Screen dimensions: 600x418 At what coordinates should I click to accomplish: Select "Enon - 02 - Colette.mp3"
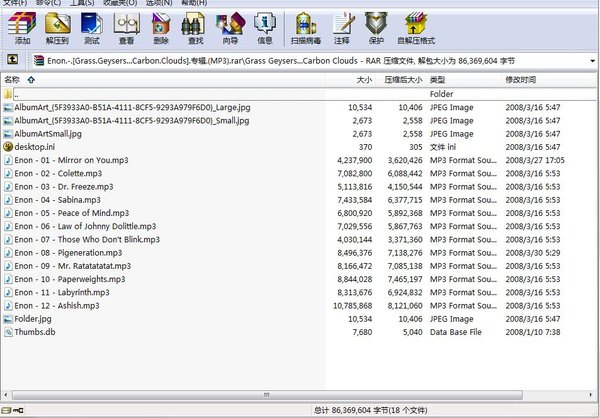coord(58,173)
